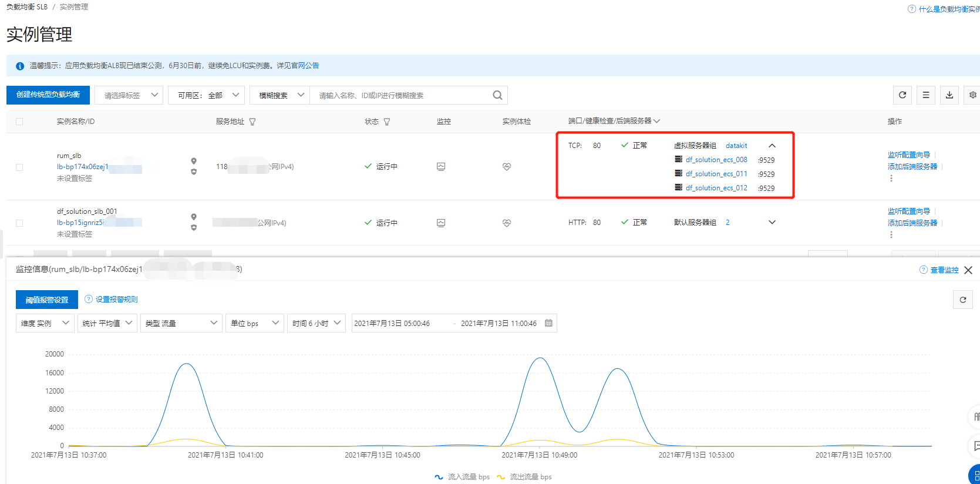
Task: Toggle the select-all header checkbox
Action: pyautogui.click(x=19, y=122)
